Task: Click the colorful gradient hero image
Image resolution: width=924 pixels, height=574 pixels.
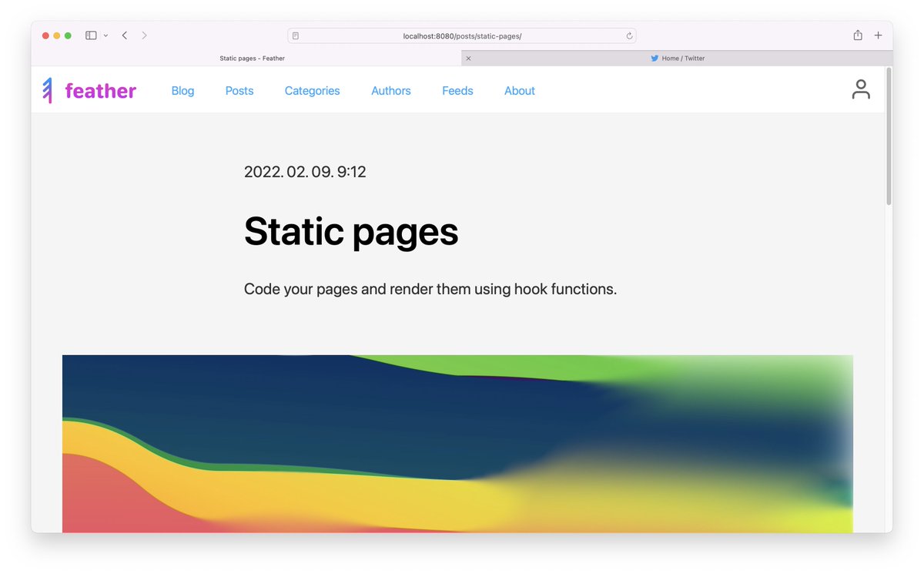Action: (457, 443)
